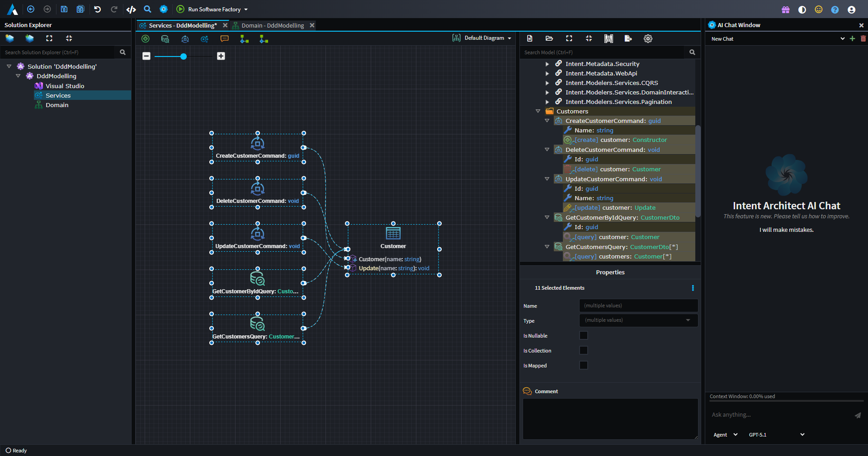
Task: Click red trash delete chat icon
Action: [x=863, y=39]
